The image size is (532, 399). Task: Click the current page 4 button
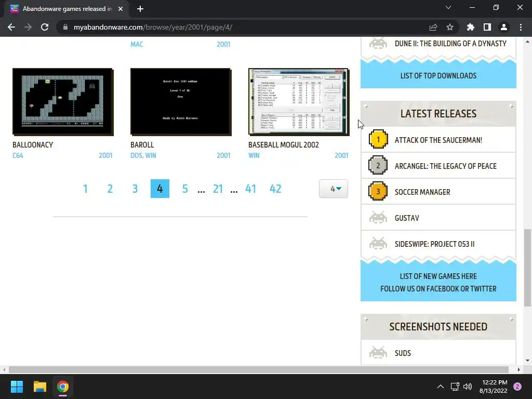(x=160, y=189)
